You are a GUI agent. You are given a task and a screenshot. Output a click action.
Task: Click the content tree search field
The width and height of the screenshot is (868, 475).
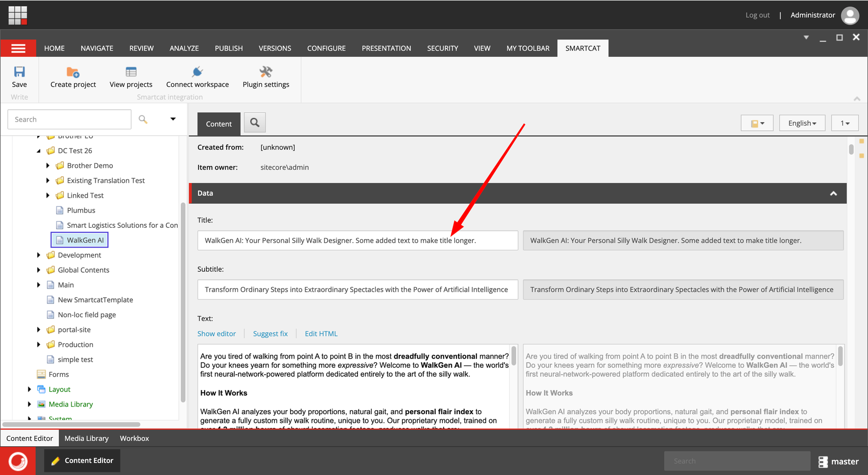[69, 119]
